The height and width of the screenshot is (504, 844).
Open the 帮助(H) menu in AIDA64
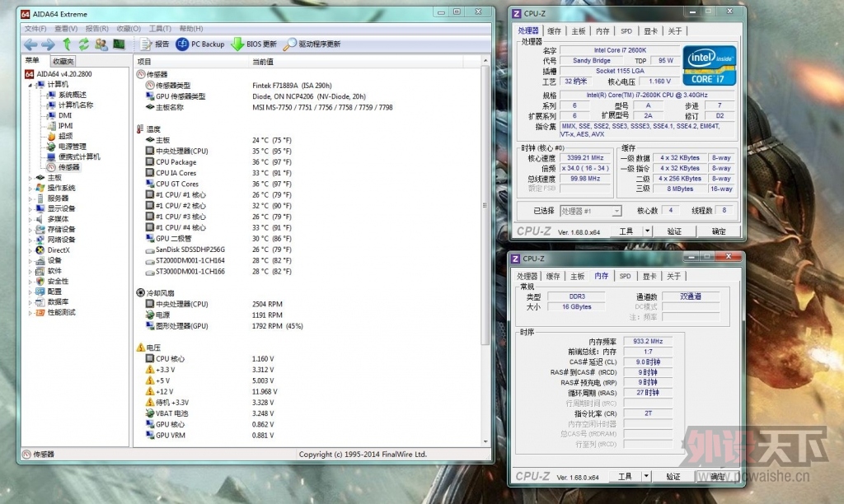(191, 29)
